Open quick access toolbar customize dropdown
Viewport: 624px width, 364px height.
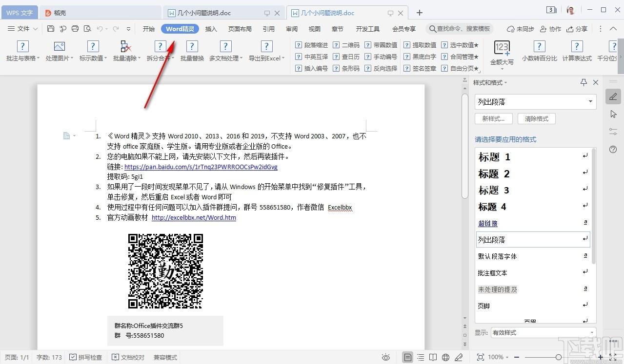[129, 29]
